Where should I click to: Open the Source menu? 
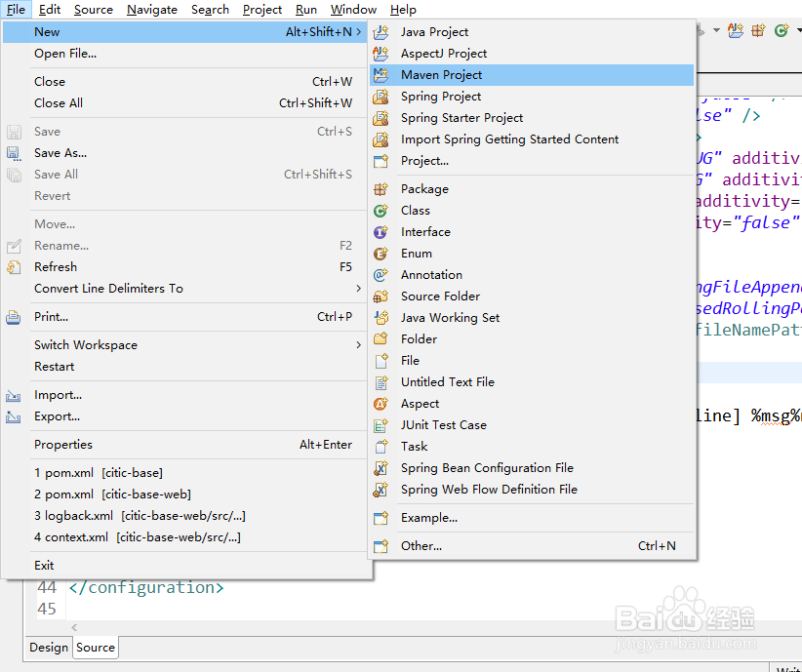coord(93,10)
